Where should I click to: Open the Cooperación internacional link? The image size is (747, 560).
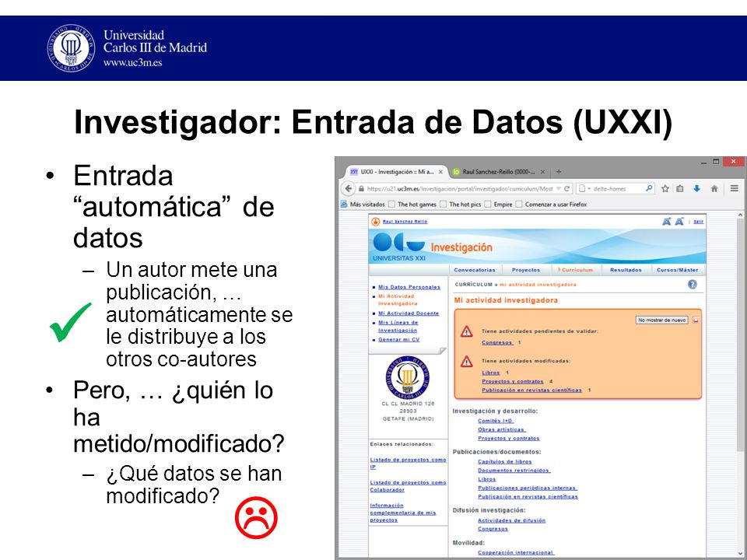[x=516, y=553]
